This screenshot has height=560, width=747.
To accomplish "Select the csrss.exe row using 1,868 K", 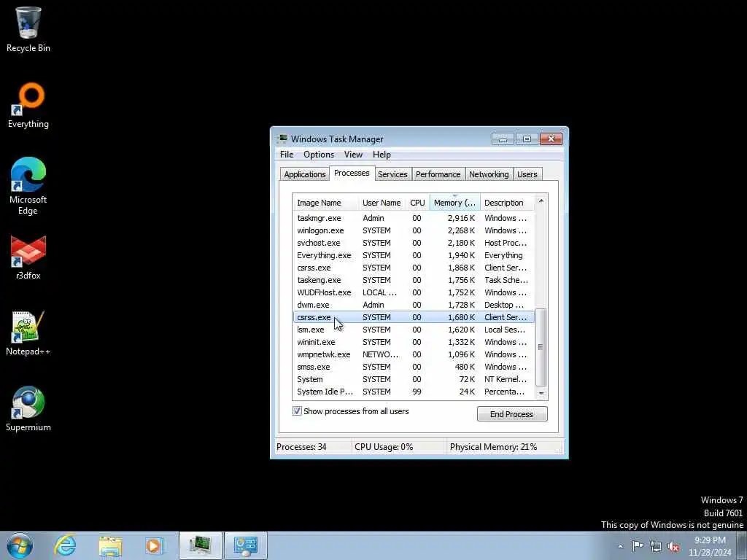I will pyautogui.click(x=414, y=267).
